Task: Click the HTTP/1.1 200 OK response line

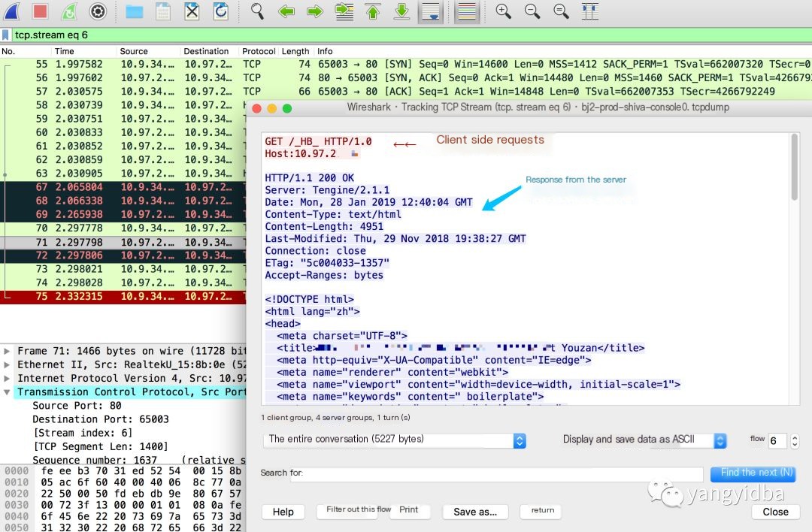Action: (310, 178)
